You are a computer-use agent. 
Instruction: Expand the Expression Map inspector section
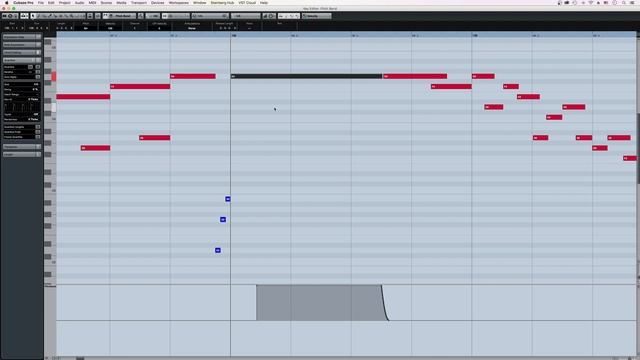click(22, 37)
